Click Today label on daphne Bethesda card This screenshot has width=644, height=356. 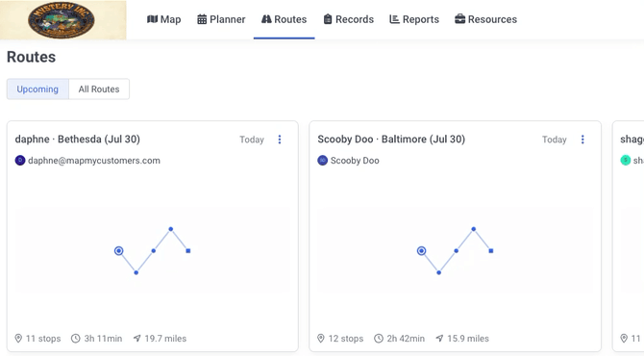coord(252,140)
